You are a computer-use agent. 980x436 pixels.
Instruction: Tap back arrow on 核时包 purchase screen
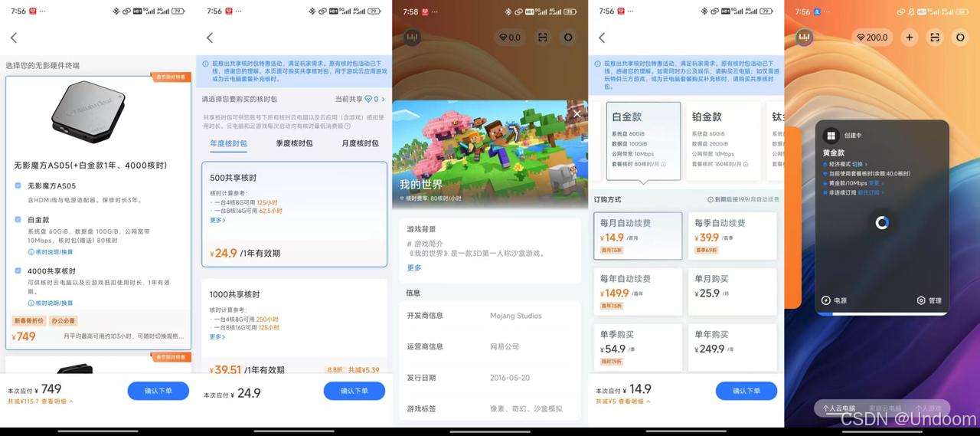pos(209,38)
